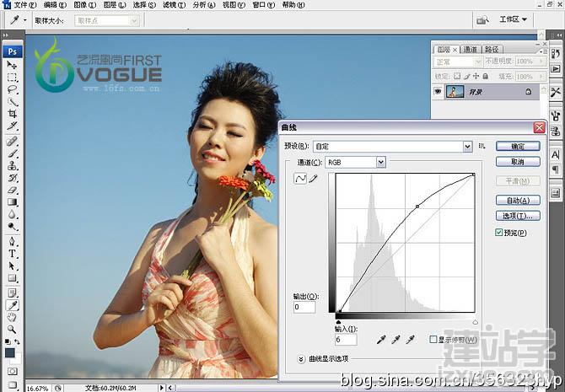Open Curves preset options menu icon
This screenshot has width=565, height=392.
click(482, 146)
